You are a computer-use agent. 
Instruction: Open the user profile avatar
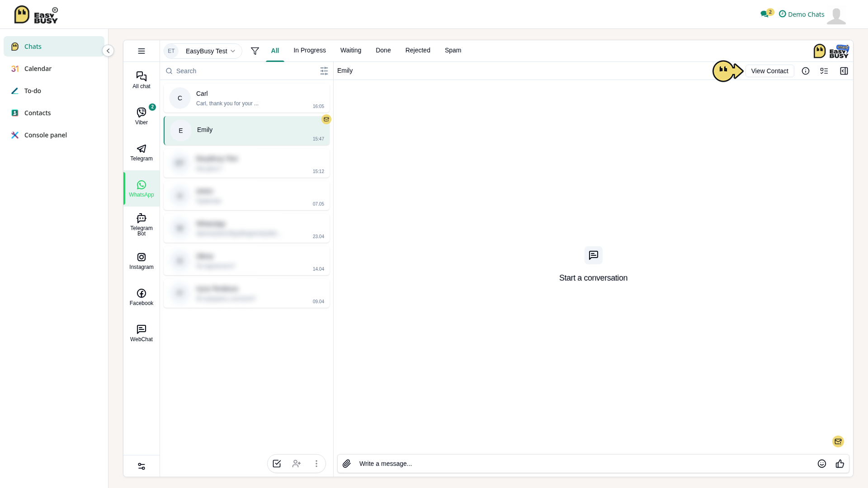pos(836,15)
